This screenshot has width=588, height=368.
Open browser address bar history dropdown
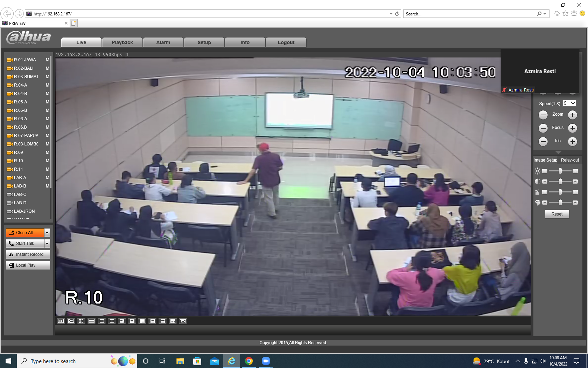click(391, 14)
